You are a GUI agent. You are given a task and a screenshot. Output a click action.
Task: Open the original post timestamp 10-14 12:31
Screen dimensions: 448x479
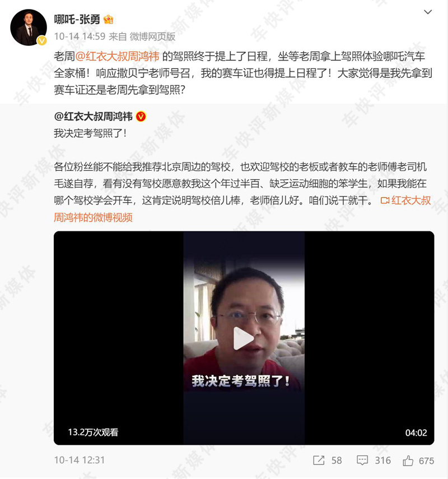point(80,460)
